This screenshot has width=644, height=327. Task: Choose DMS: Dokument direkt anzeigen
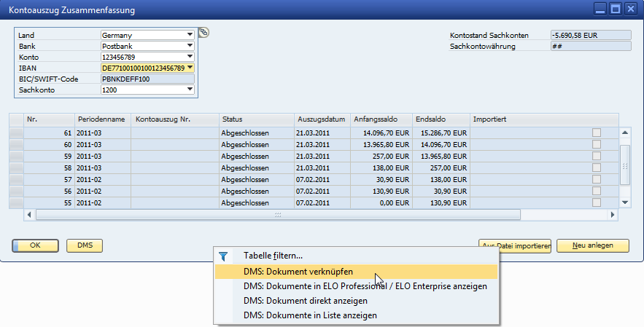click(x=356, y=301)
